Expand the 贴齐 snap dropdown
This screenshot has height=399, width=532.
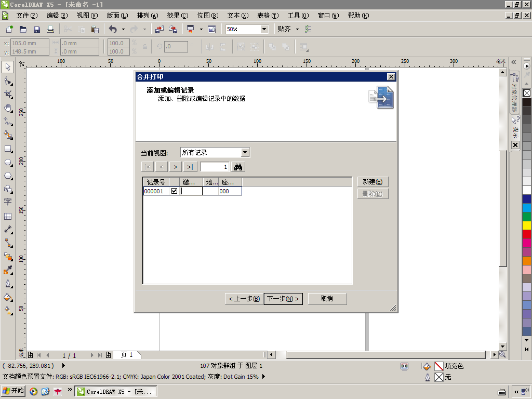point(298,29)
